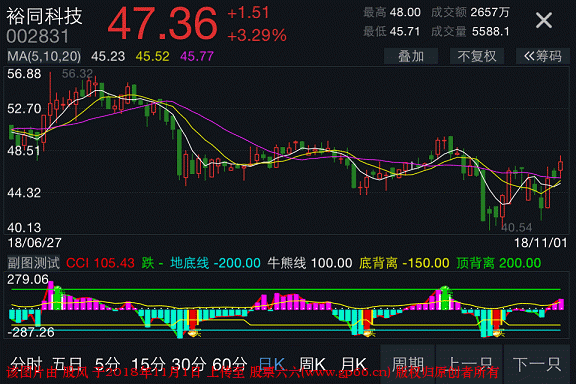This screenshot has width=576, height=384.
Task: Open the 叠加 overlay option
Action: point(411,56)
